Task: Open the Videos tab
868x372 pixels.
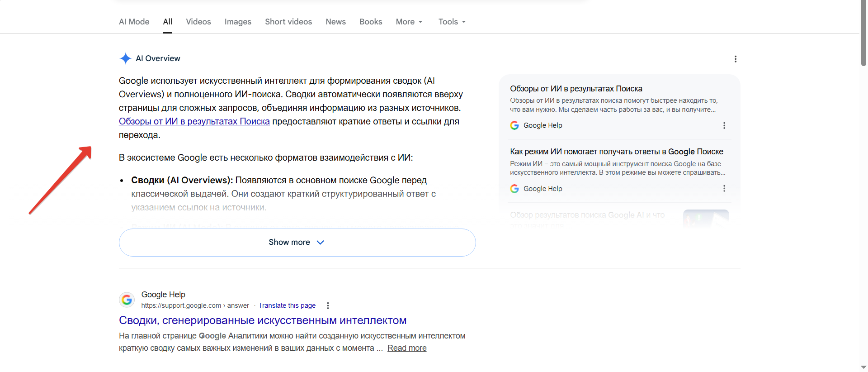Action: pyautogui.click(x=198, y=22)
